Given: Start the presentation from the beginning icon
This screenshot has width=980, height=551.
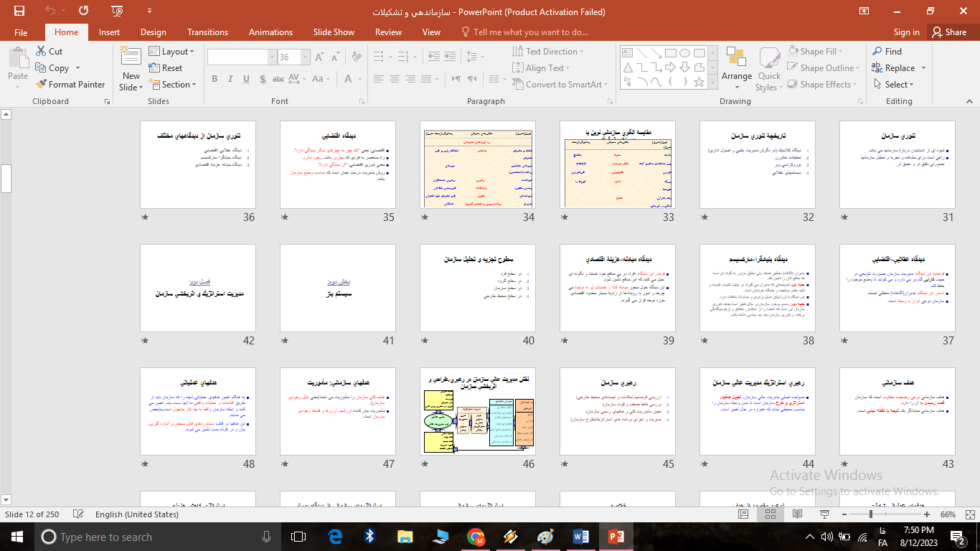Looking at the screenshot, I should click(117, 11).
